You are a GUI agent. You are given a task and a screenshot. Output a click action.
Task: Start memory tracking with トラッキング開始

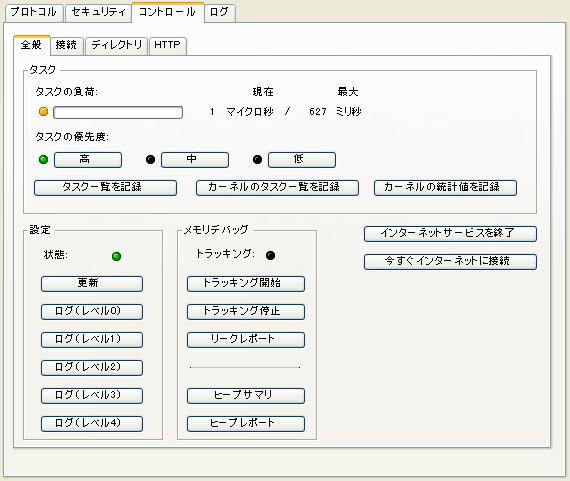point(246,284)
